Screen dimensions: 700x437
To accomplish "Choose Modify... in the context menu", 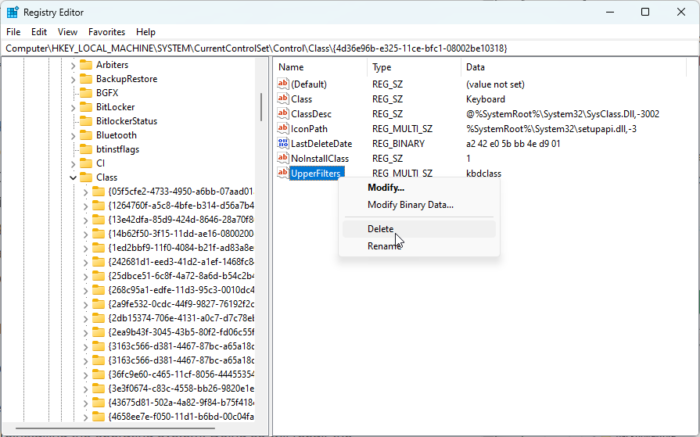I will [x=419, y=187].
